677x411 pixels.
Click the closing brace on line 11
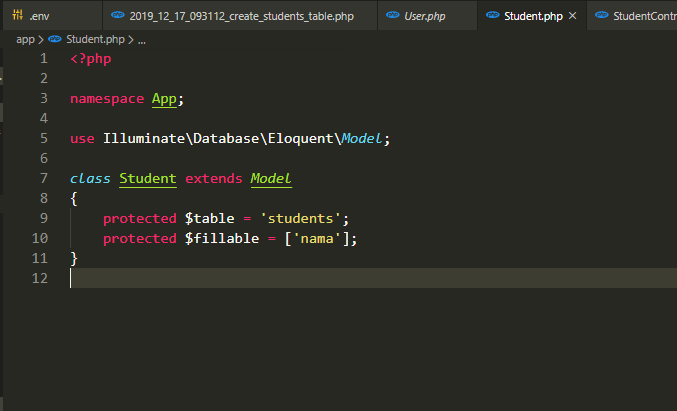[x=74, y=258]
